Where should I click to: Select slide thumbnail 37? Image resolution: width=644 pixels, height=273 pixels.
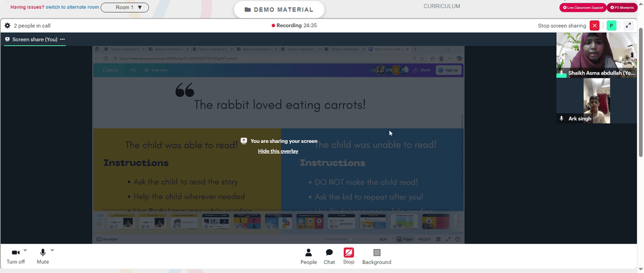click(x=121, y=221)
